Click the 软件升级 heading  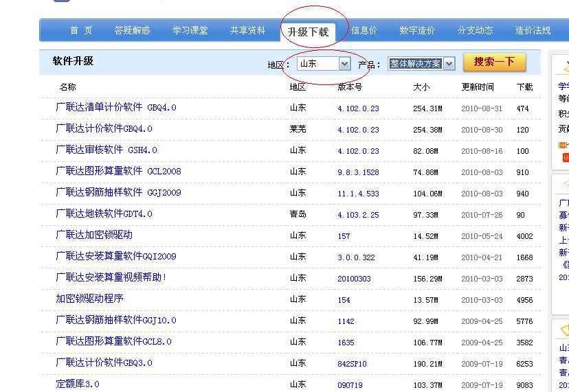(73, 61)
